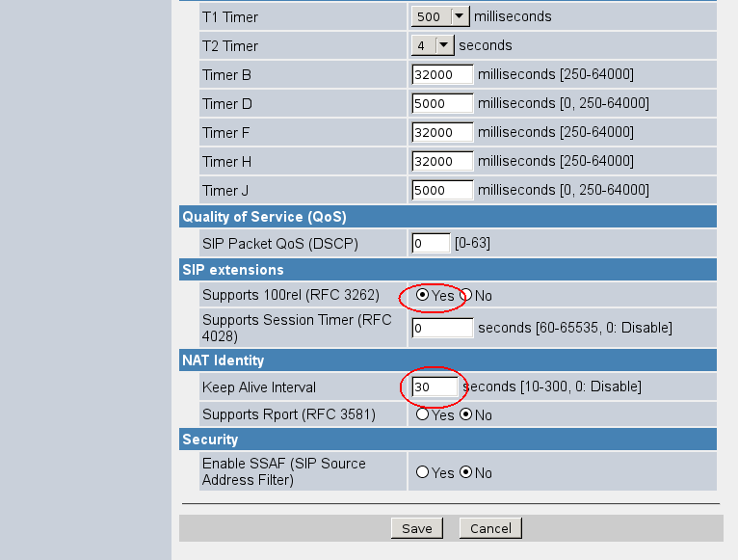Select No for Enable SSAF
This screenshot has height=560, width=738.
pos(466,472)
